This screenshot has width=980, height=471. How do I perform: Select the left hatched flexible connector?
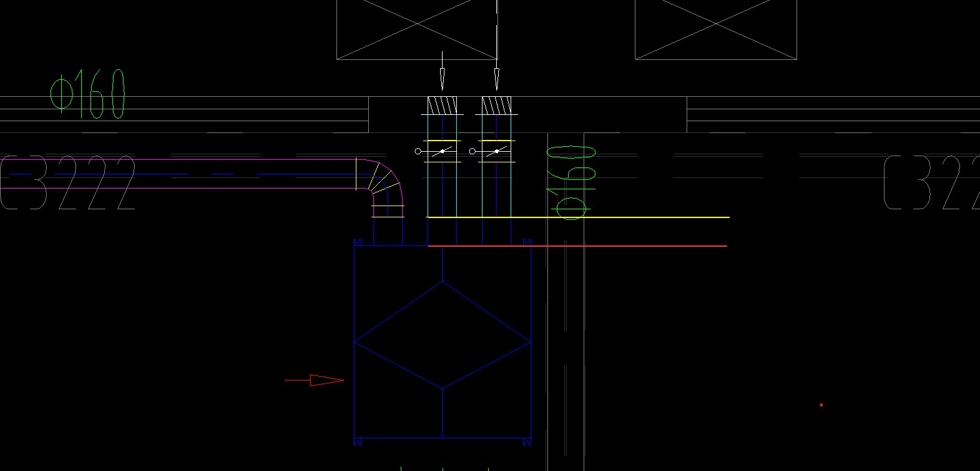(443, 106)
